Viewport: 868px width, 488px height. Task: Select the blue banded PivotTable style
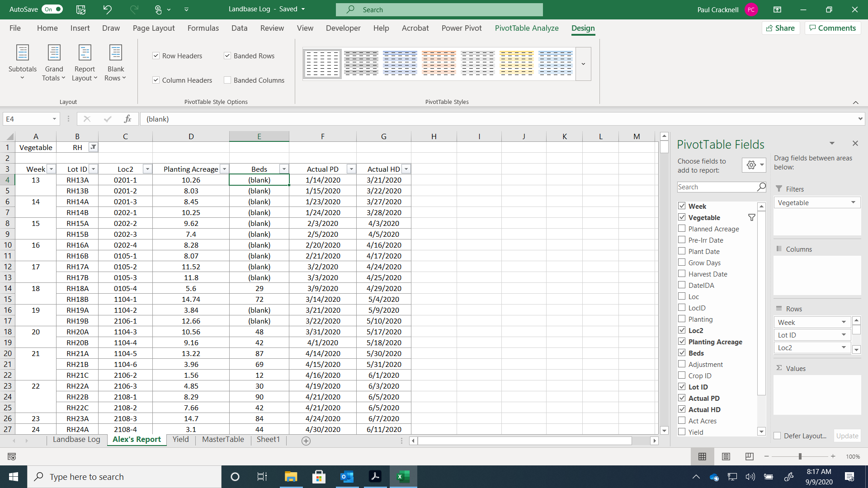400,64
